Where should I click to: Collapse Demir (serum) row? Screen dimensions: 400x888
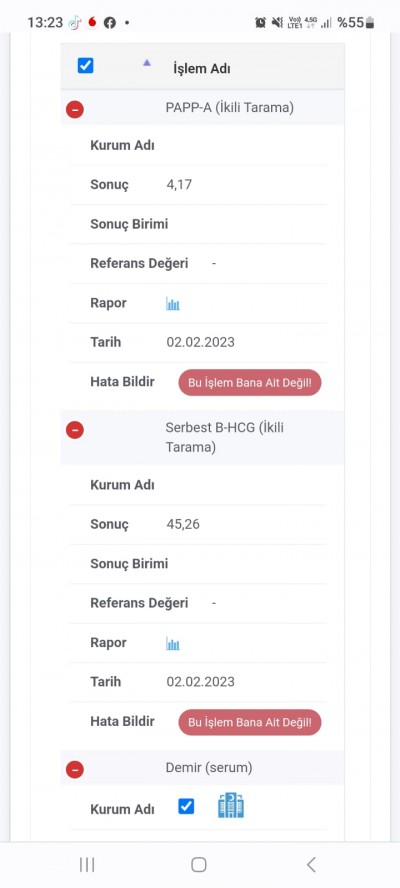75,769
